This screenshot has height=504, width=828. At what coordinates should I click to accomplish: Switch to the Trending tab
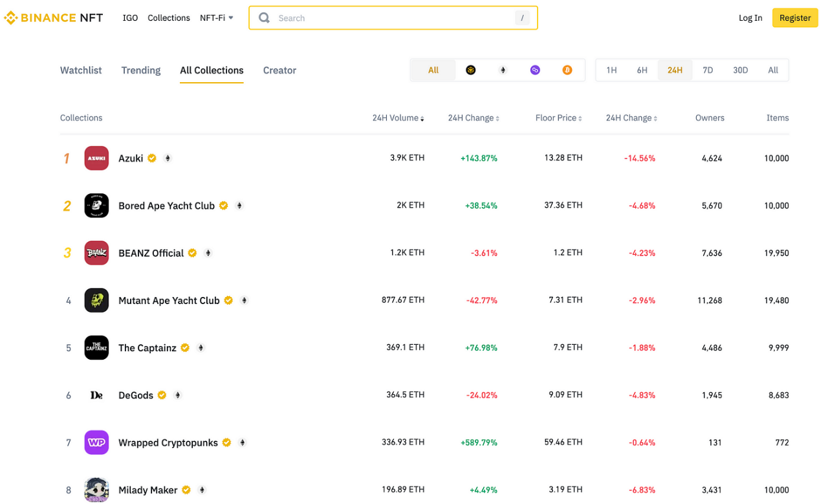tap(140, 70)
